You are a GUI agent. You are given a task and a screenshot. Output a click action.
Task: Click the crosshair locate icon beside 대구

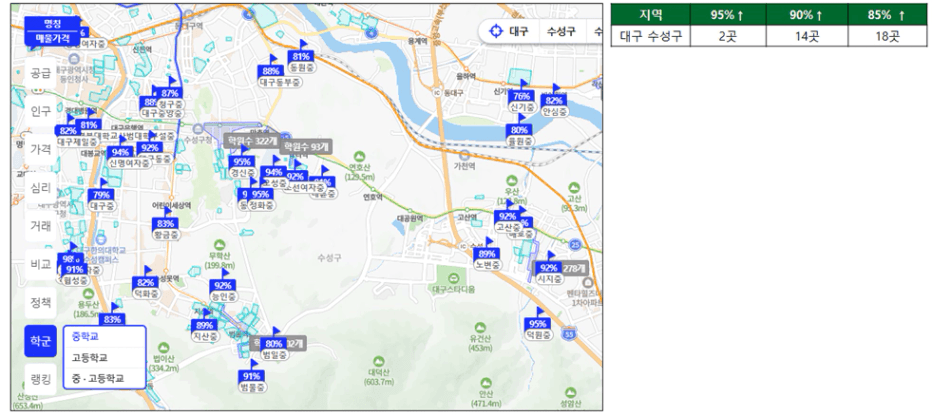[x=495, y=31]
